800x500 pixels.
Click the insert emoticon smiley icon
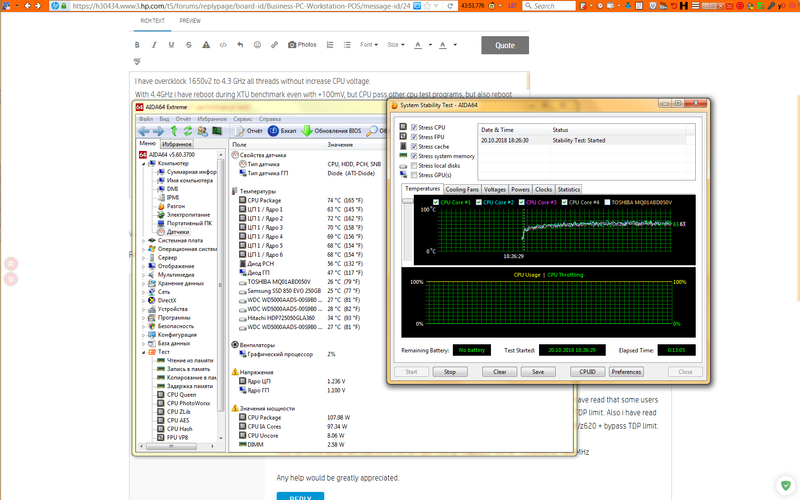tap(257, 45)
